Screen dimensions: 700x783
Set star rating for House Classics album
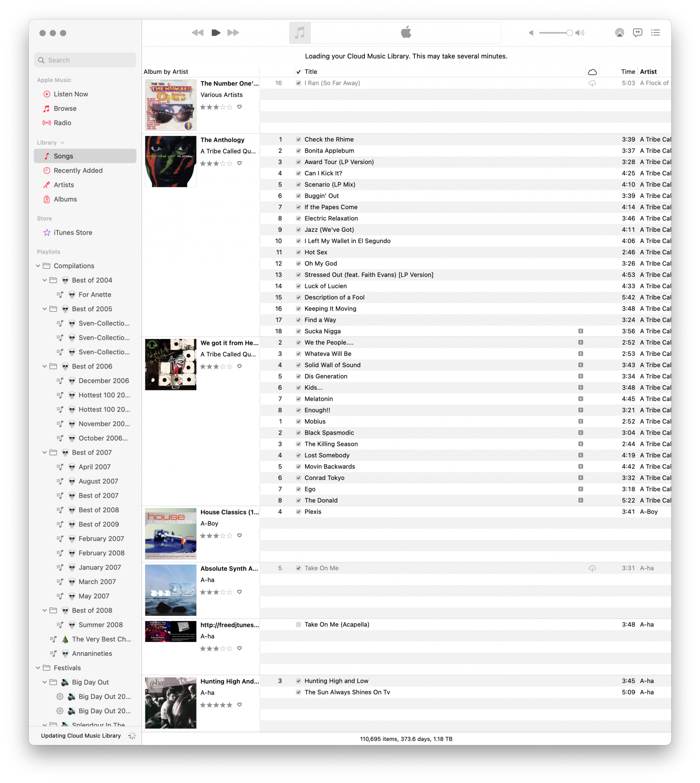coord(216,536)
